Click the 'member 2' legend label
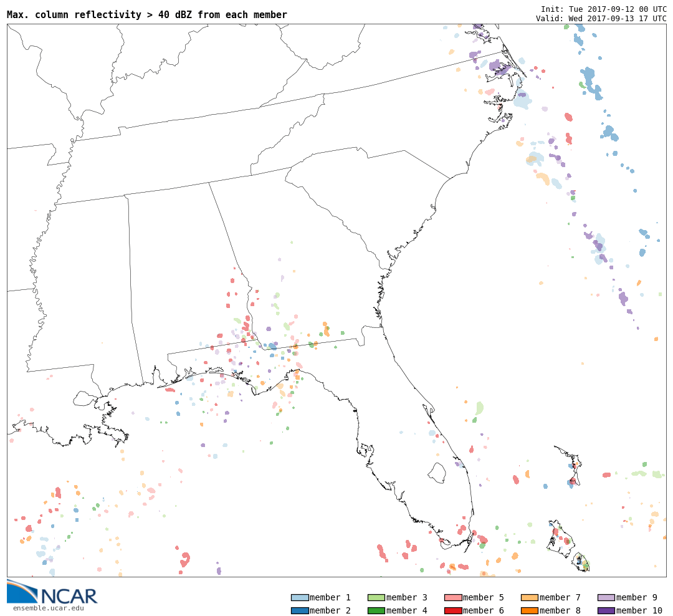This screenshot has width=673, height=616. click(x=330, y=610)
